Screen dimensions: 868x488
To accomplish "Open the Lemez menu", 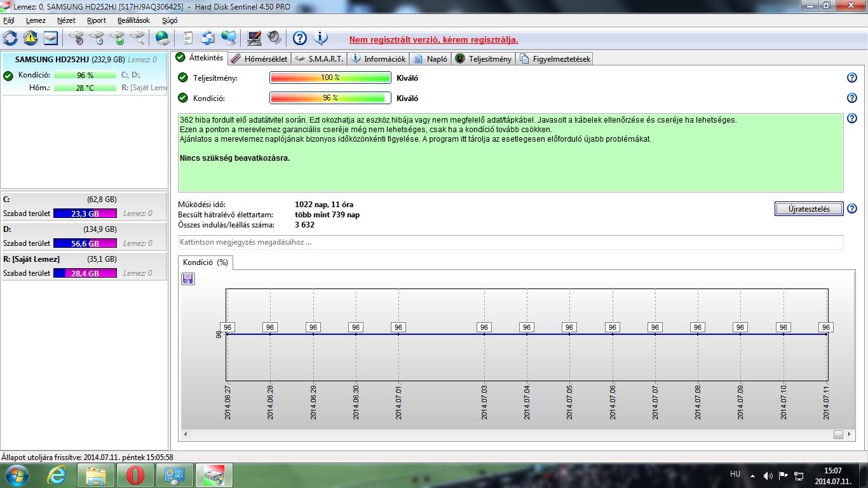I will 36,20.
